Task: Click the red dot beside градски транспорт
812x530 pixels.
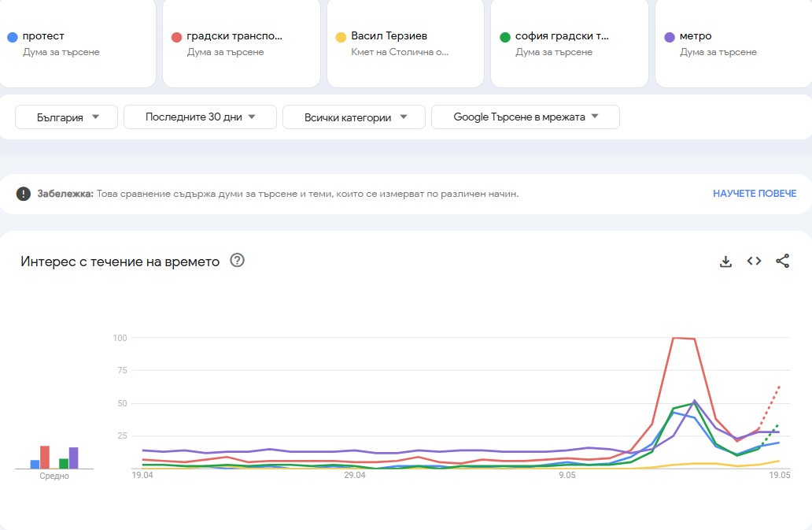Action: pyautogui.click(x=175, y=35)
